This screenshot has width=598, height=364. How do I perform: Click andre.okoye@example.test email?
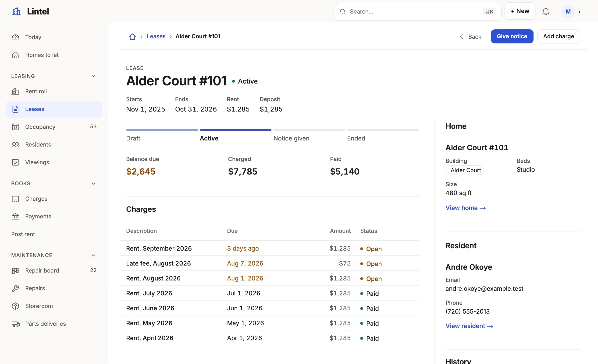(484, 289)
